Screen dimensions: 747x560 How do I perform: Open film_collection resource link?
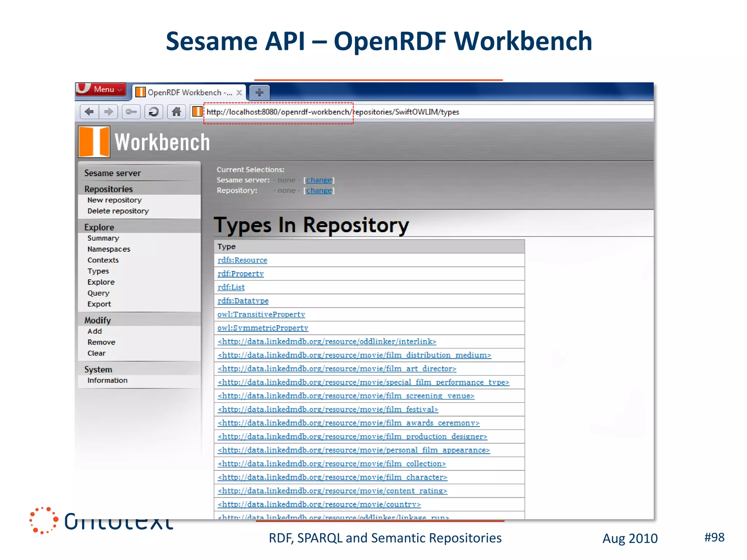(332, 464)
